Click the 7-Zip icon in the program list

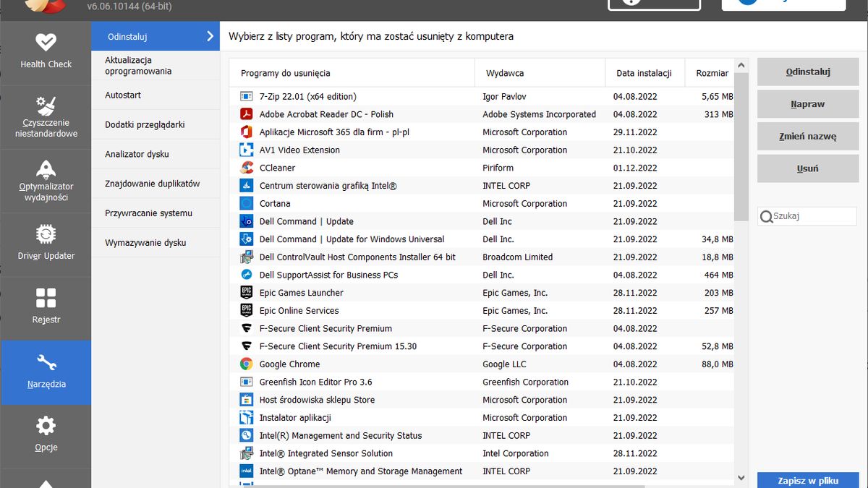(x=246, y=96)
